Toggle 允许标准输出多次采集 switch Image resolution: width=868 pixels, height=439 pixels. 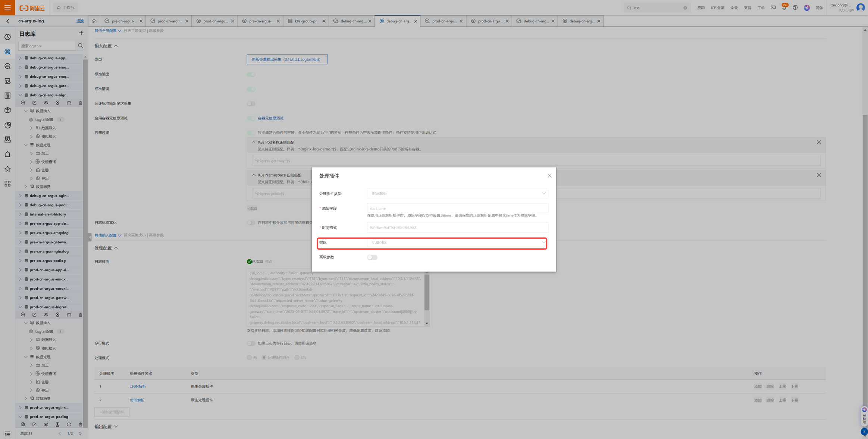(251, 104)
